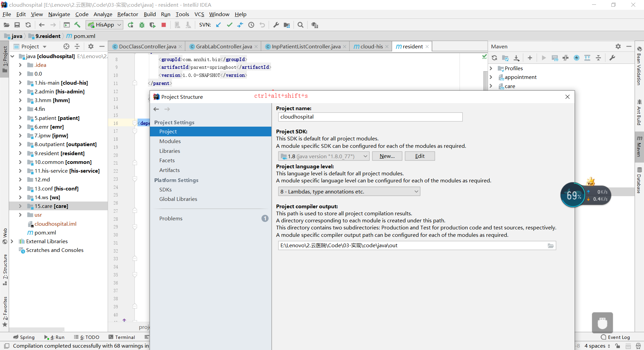Click the Build project hammer icon
The width and height of the screenshot is (644, 350).
(x=77, y=25)
